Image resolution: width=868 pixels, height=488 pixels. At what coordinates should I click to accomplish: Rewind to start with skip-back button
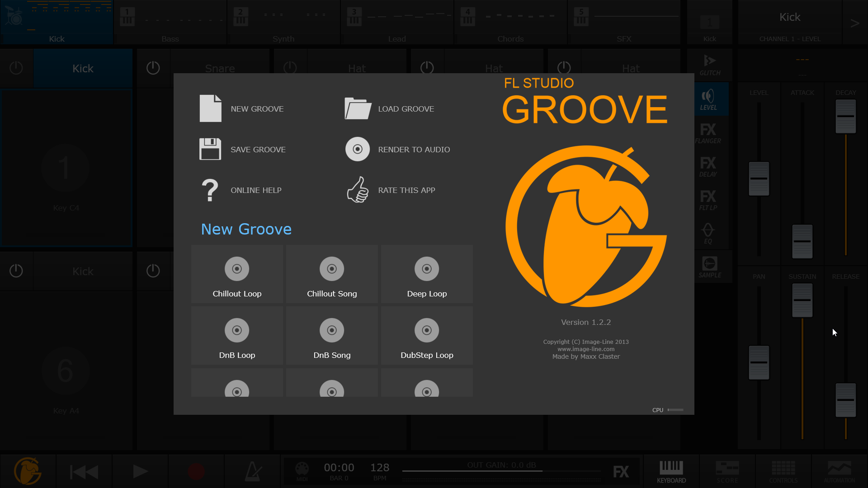84,472
